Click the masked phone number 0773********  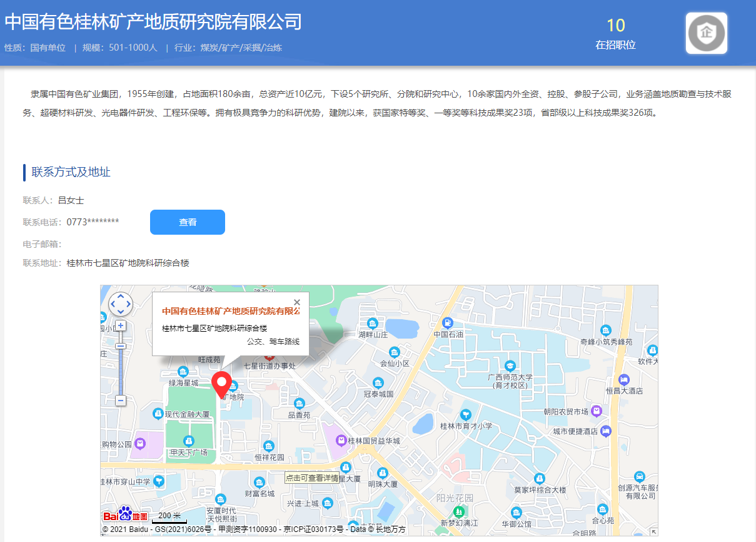click(93, 222)
